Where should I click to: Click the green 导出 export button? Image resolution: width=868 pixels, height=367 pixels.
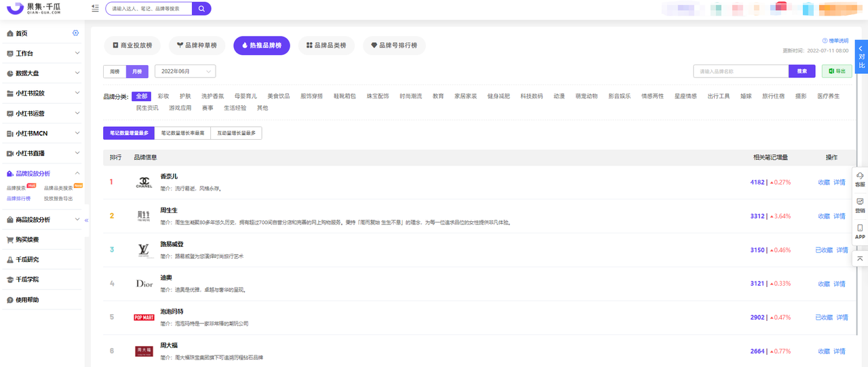pos(837,71)
